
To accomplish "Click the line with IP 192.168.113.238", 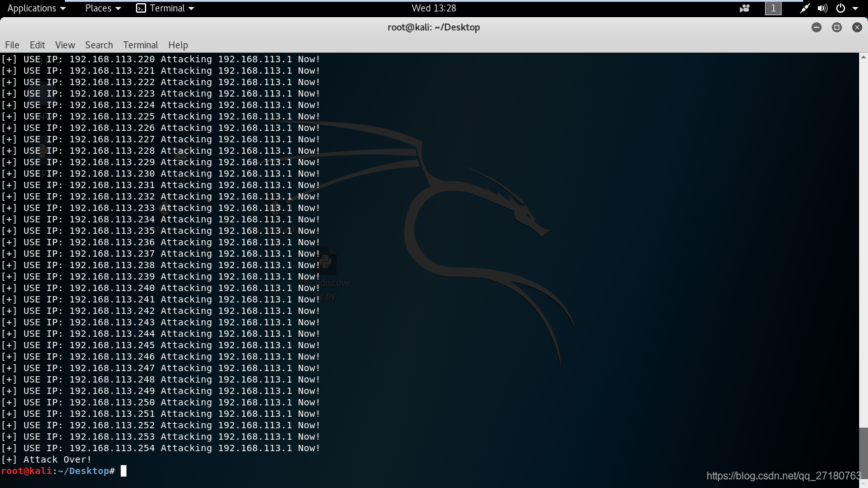I will [x=161, y=265].
